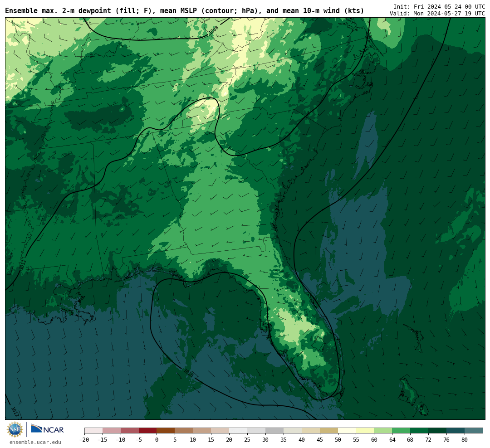Click the color swatch between 20 and 25
Screen dimensions: 490x448
(239, 431)
